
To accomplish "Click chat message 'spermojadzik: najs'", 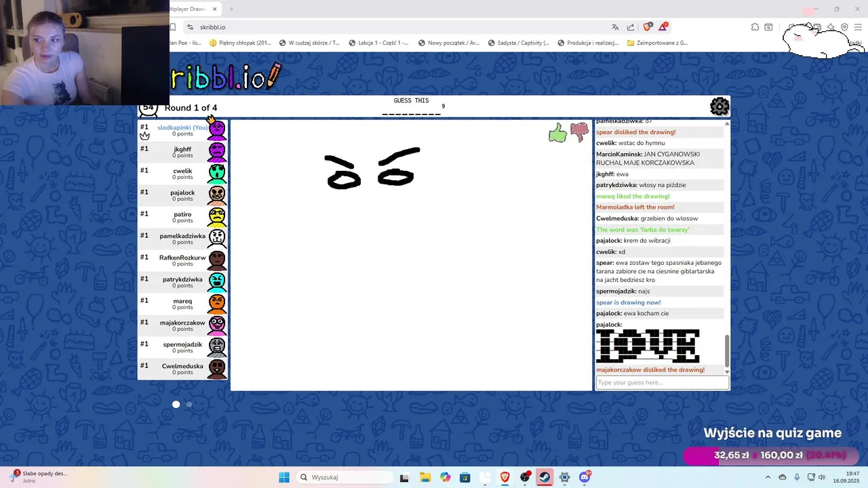I will click(x=623, y=291).
